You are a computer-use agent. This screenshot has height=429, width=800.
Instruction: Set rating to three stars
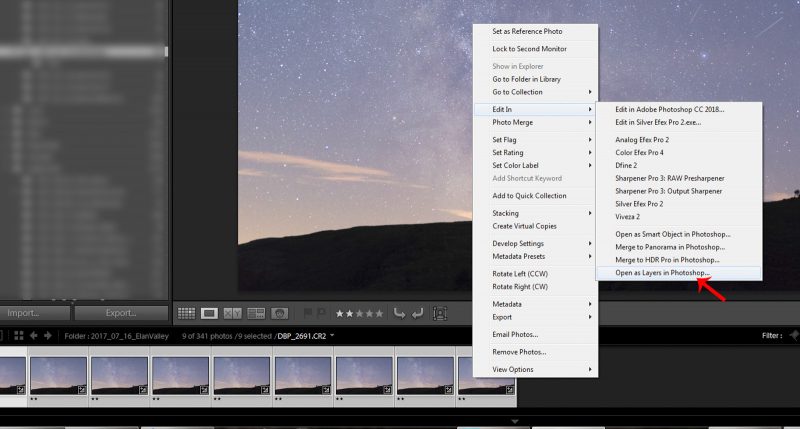(x=360, y=314)
